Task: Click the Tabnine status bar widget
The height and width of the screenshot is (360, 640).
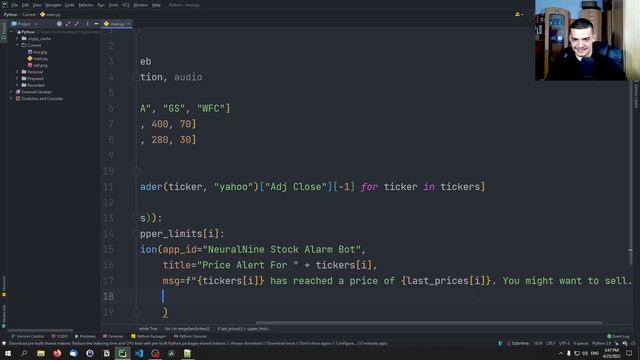Action: click(517, 344)
